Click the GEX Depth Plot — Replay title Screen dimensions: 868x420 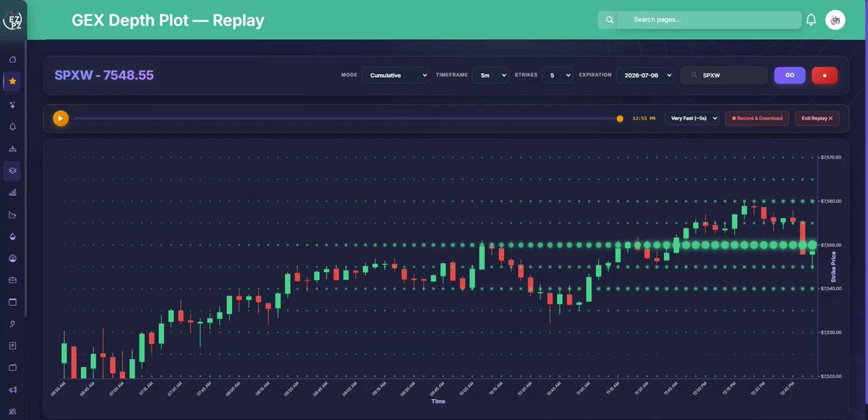coord(168,20)
